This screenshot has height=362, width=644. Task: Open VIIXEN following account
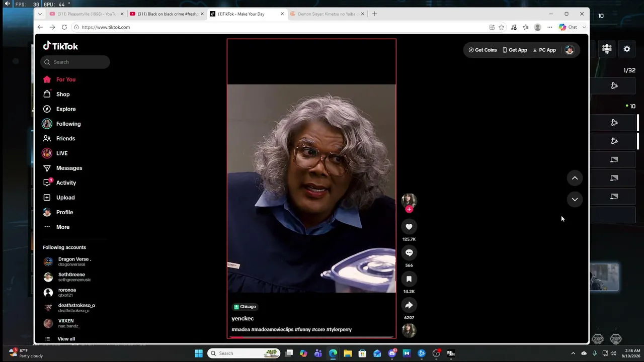point(62,323)
